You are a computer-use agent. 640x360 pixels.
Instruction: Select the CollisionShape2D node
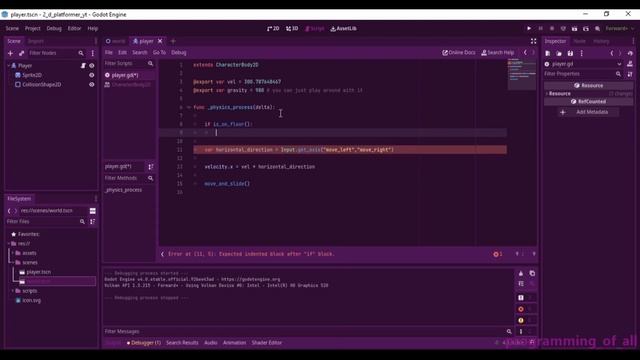42,84
